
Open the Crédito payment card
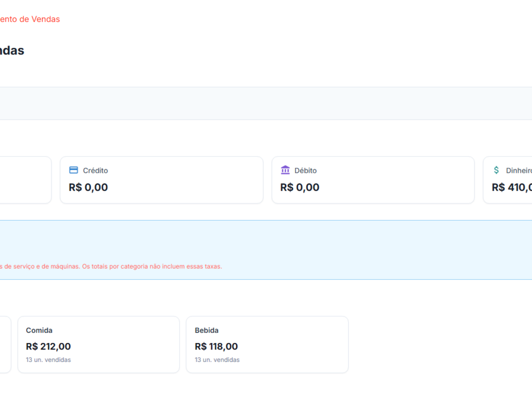pos(161,180)
